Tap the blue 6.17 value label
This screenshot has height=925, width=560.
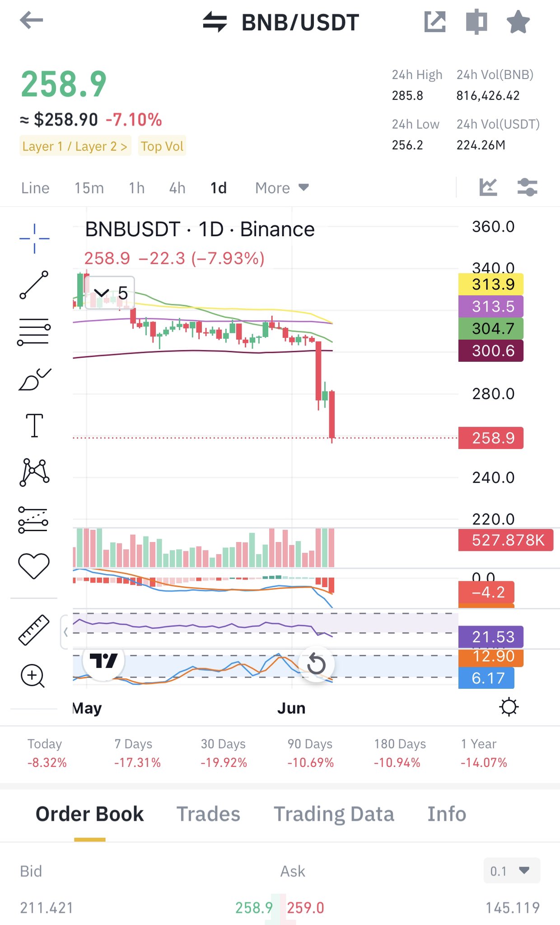point(486,678)
